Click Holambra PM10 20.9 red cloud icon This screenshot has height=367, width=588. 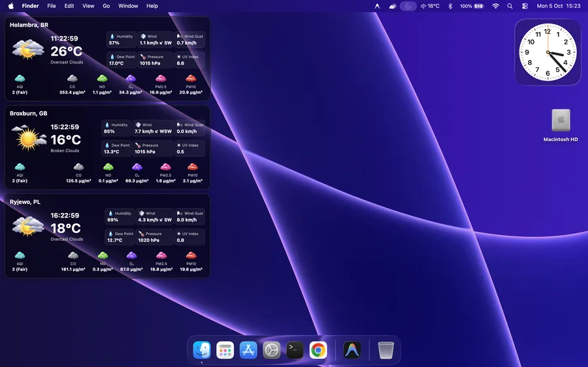click(x=191, y=78)
